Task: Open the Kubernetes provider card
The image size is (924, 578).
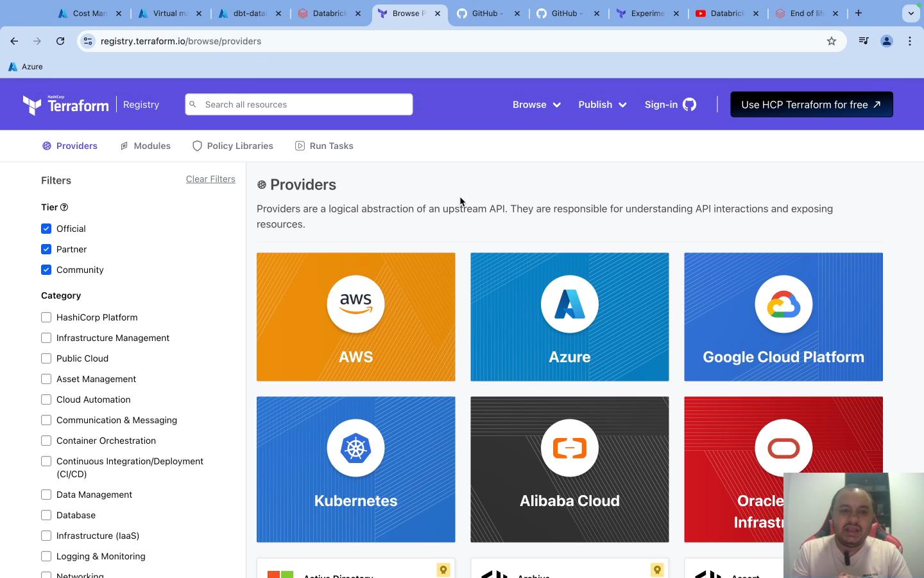Action: click(x=356, y=469)
